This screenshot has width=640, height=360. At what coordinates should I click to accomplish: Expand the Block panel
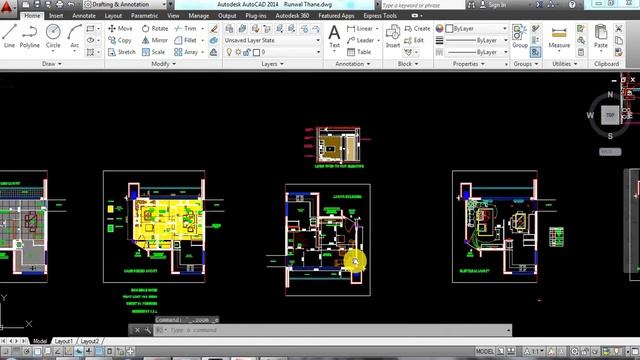408,64
